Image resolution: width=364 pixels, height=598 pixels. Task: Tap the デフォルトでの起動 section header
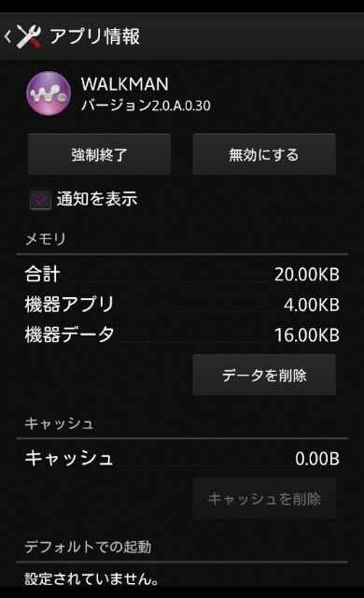point(88,547)
